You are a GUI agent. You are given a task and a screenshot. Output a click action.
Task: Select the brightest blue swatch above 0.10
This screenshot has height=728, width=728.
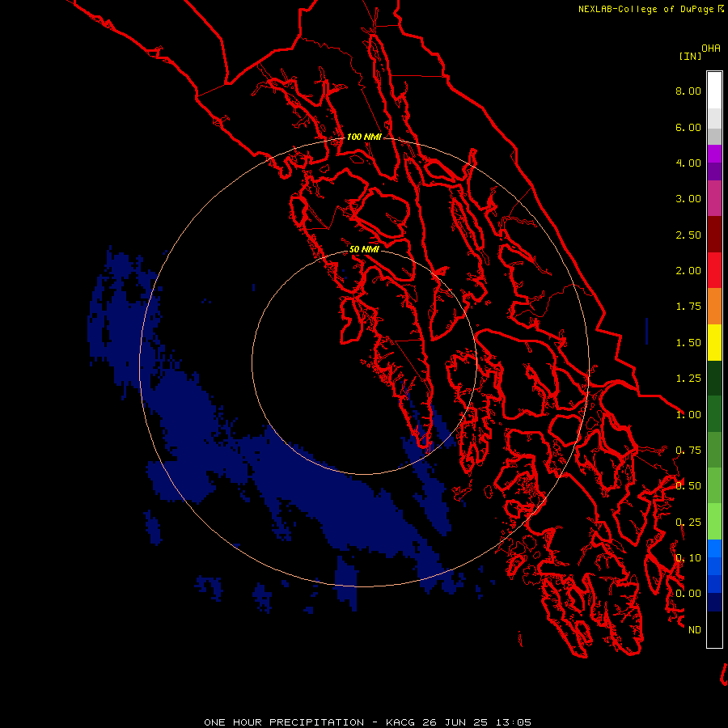(x=714, y=548)
